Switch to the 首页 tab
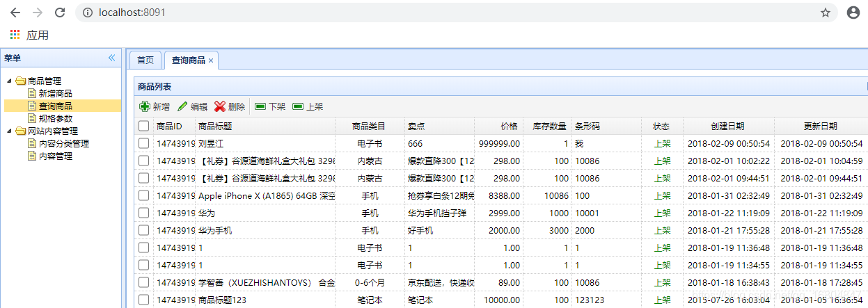Viewport: 868px width, 308px height. coord(145,60)
